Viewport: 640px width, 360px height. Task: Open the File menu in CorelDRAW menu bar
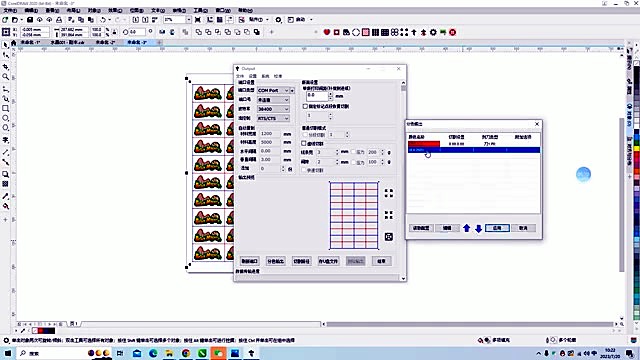tap(10, 10)
